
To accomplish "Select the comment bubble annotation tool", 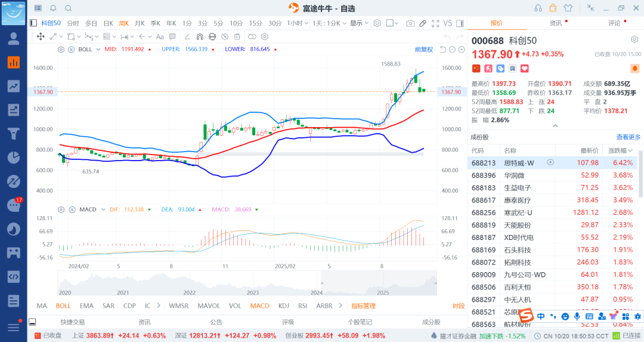I will (172, 36).
